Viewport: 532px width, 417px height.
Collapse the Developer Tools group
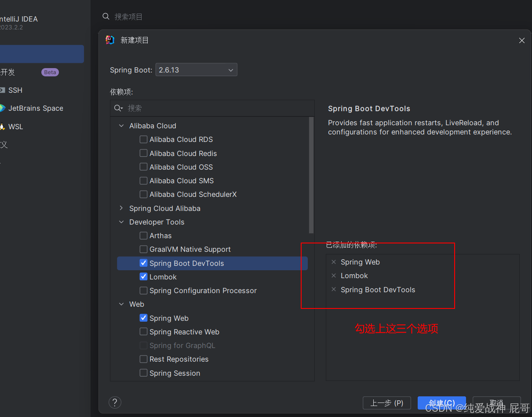(121, 222)
